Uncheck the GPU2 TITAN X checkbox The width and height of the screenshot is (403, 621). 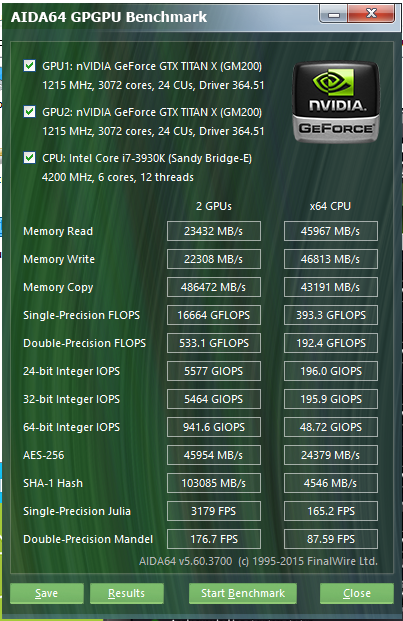30,111
